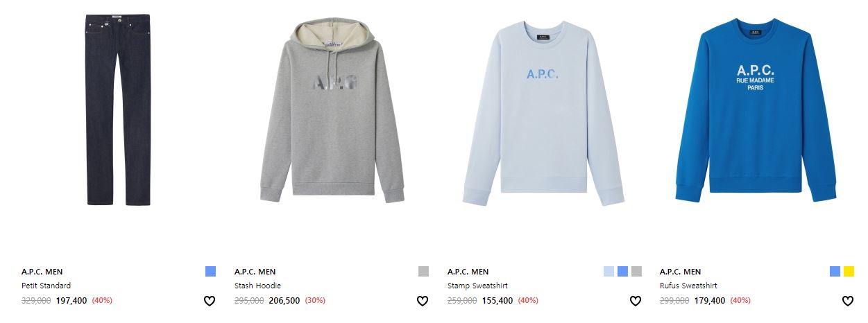Choose the gray swatch under Stash Hoodie
868x323 pixels.
tap(424, 272)
